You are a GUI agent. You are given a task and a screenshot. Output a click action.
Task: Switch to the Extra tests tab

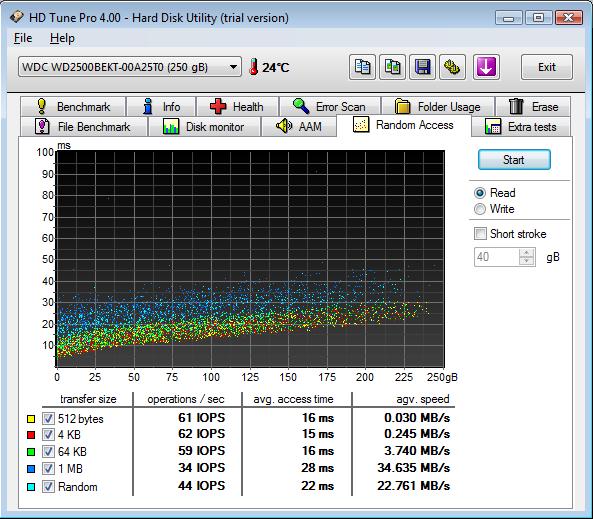click(x=521, y=126)
